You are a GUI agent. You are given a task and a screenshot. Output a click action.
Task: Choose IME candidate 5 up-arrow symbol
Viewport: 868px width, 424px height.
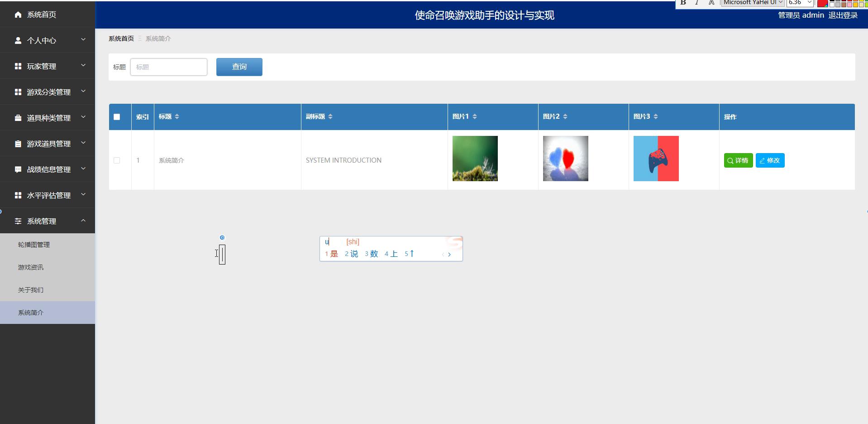(x=410, y=254)
